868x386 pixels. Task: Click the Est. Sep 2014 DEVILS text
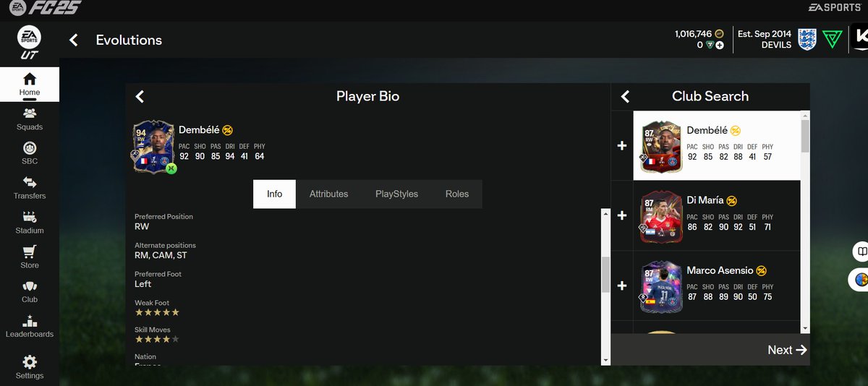point(764,39)
